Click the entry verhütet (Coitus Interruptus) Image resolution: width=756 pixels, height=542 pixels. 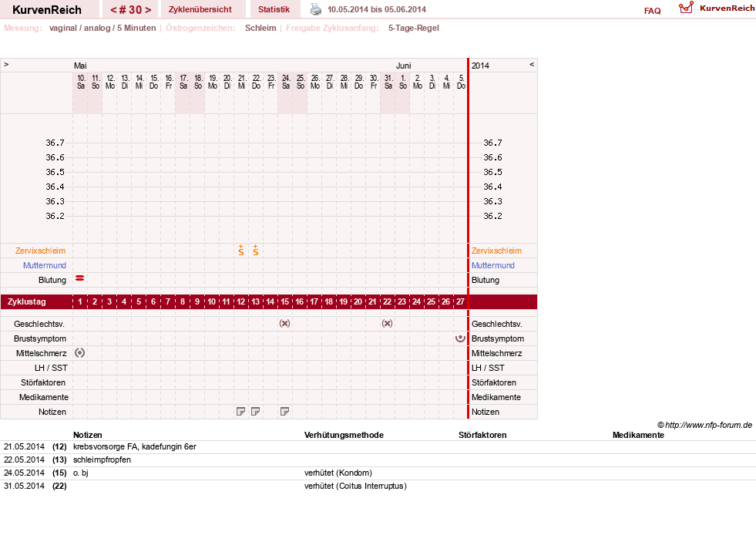pos(355,486)
